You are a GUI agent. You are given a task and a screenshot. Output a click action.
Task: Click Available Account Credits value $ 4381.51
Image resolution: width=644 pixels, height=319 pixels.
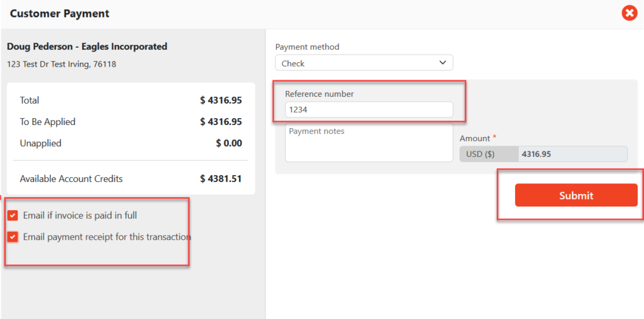[221, 179]
